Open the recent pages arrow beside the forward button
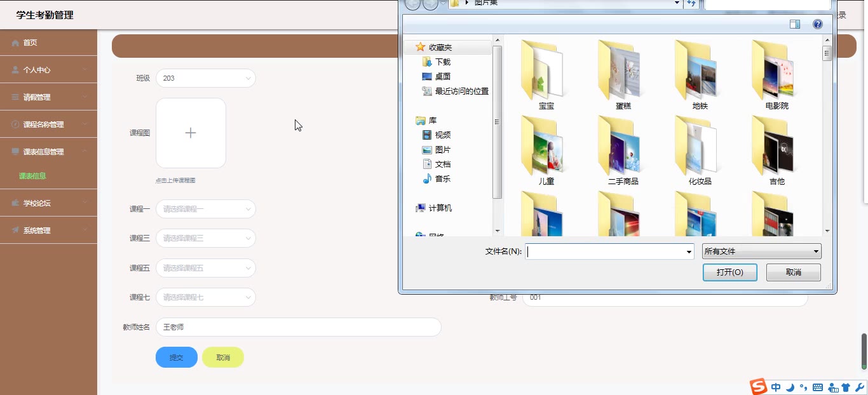The width and height of the screenshot is (868, 395). click(x=444, y=3)
